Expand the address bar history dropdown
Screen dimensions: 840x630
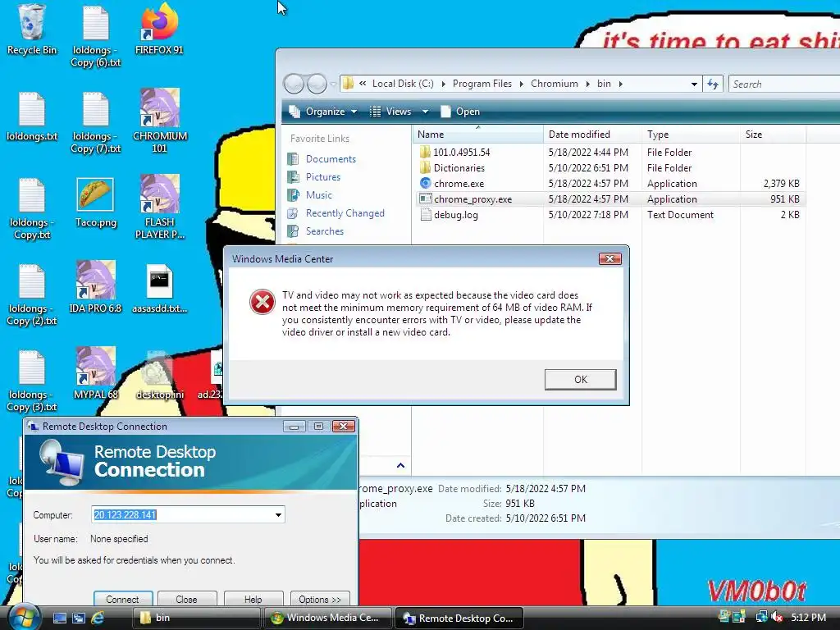coord(694,84)
